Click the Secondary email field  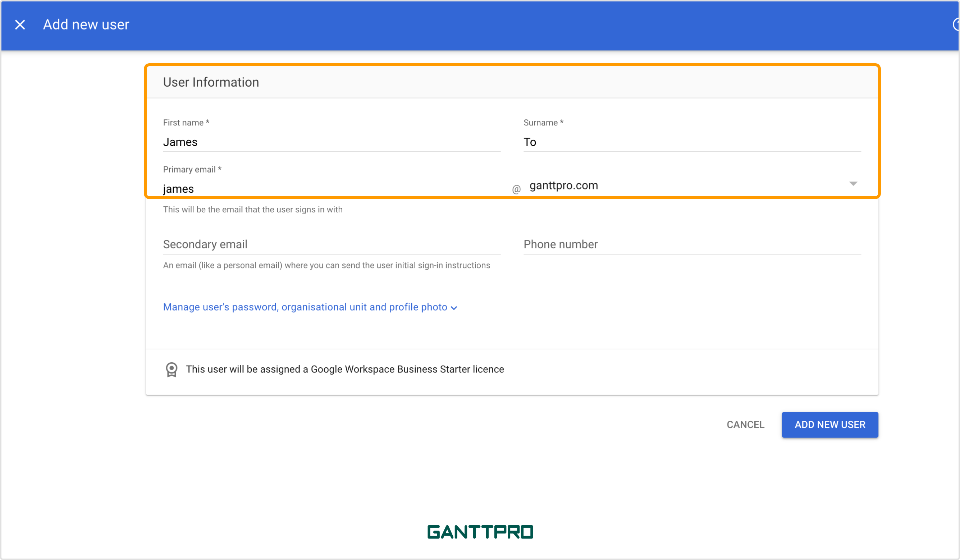[332, 244]
